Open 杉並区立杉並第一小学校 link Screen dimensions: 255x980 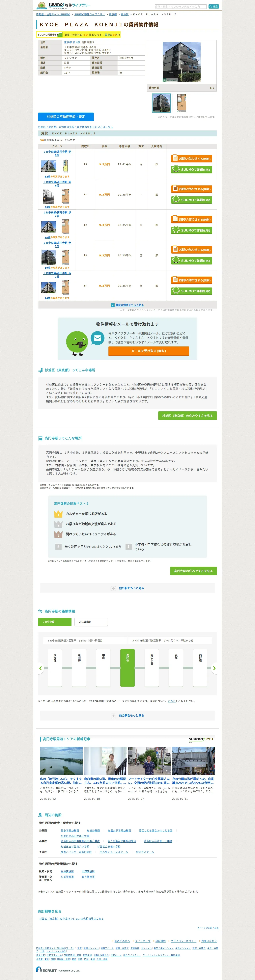coord(158,841)
